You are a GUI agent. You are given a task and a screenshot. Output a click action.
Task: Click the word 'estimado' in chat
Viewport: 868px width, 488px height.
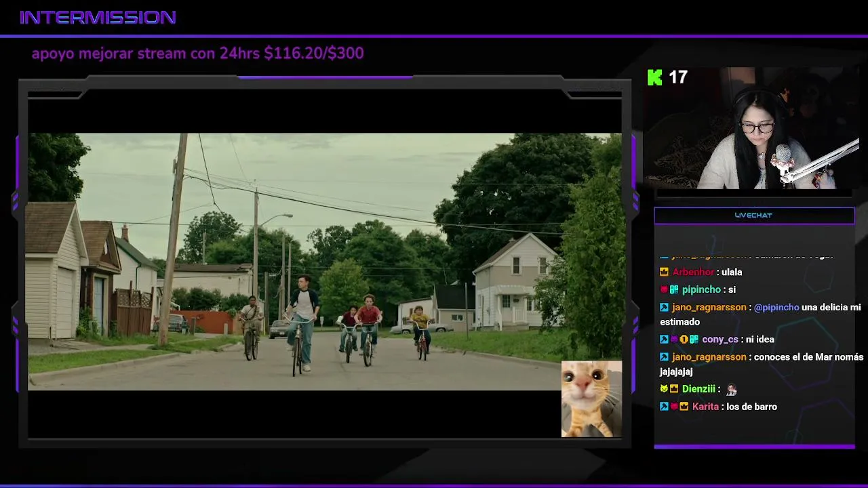click(x=680, y=322)
